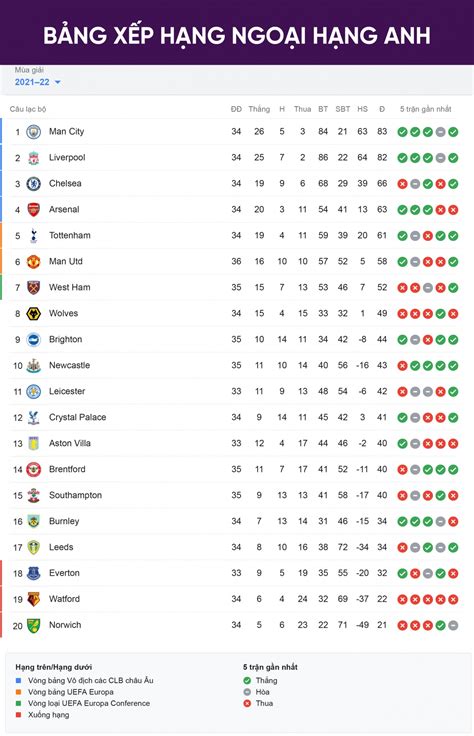
Task: Click the dropdown arrow beside 2021–22
Action: (58, 82)
